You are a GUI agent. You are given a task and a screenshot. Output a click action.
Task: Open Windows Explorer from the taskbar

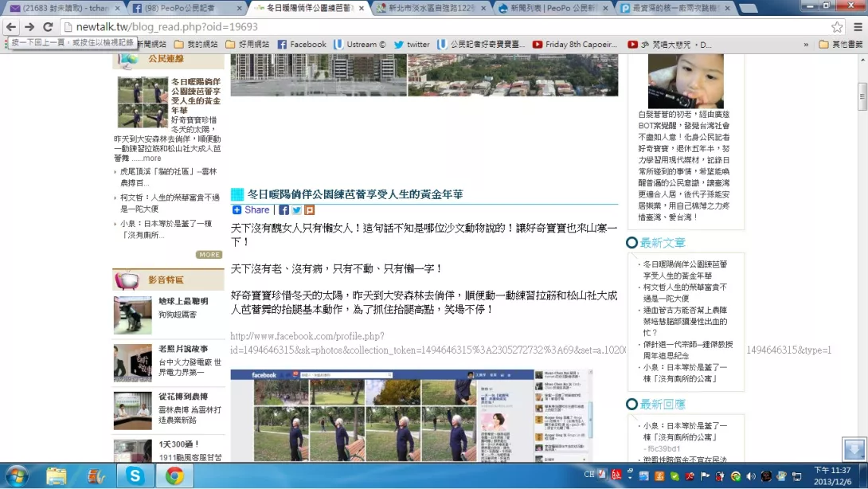pyautogui.click(x=56, y=475)
